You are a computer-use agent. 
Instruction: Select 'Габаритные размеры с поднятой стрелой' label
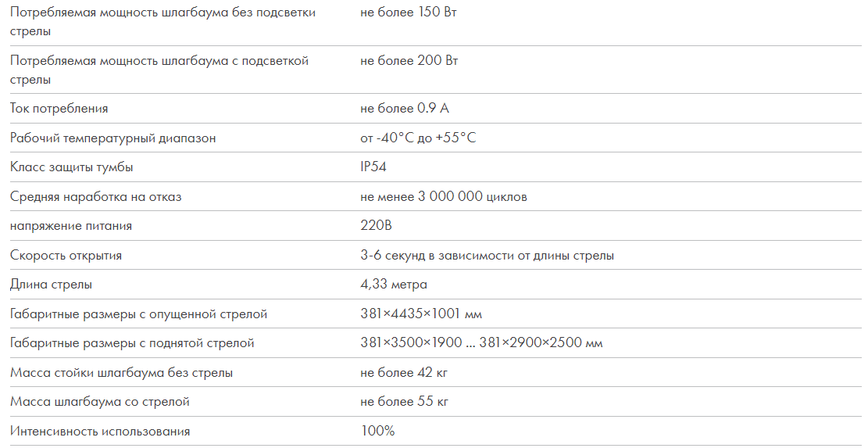pos(132,343)
